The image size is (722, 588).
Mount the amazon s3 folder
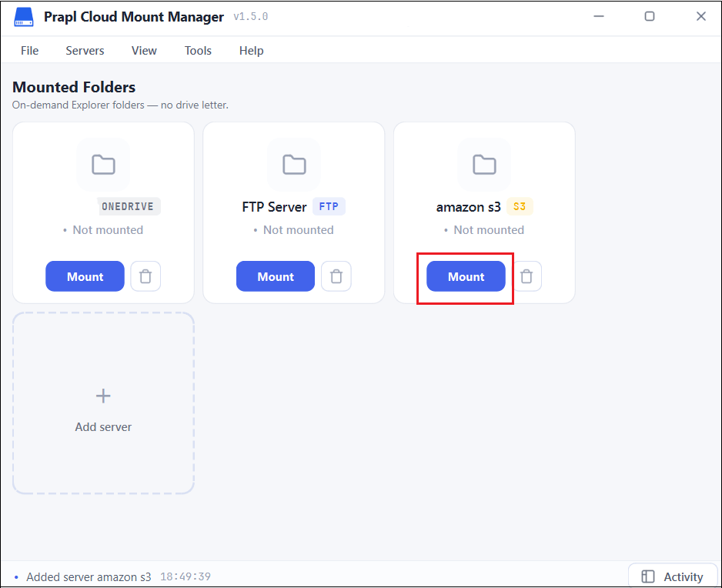coord(466,276)
